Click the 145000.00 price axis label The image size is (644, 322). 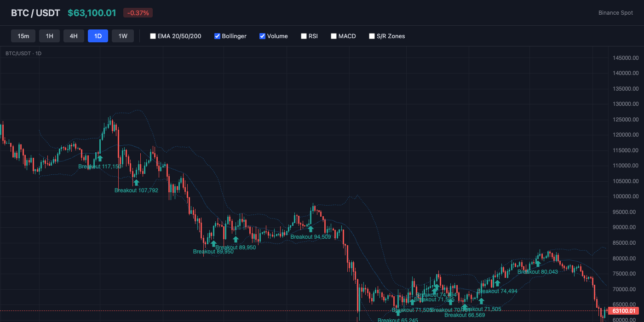(x=626, y=58)
